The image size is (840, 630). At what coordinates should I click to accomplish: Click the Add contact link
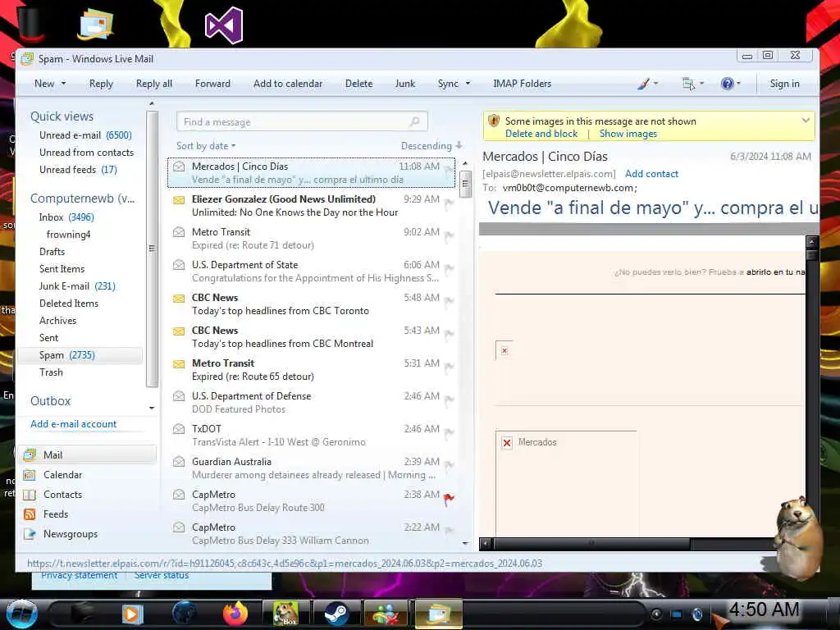coord(651,174)
